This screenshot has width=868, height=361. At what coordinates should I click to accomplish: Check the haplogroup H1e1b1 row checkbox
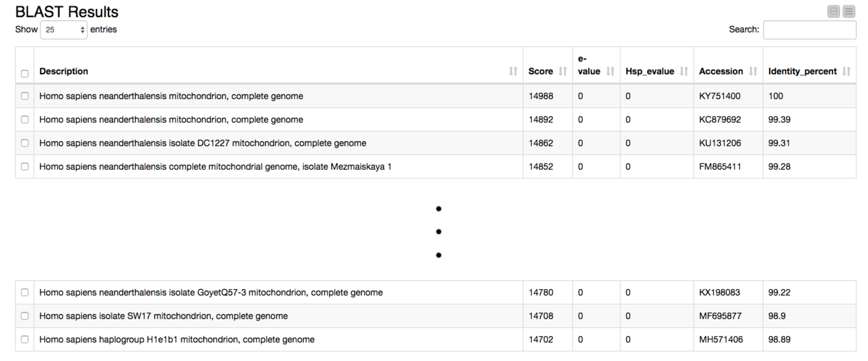[x=24, y=339]
